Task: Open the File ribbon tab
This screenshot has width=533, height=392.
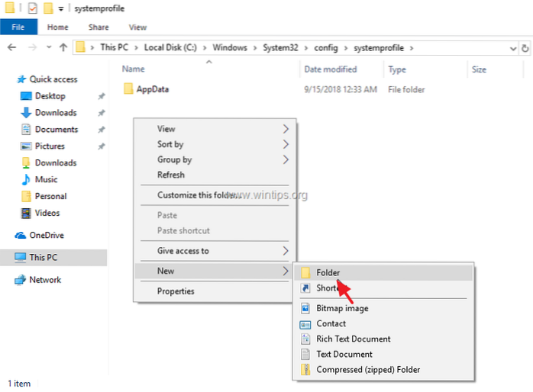Action: 17,27
